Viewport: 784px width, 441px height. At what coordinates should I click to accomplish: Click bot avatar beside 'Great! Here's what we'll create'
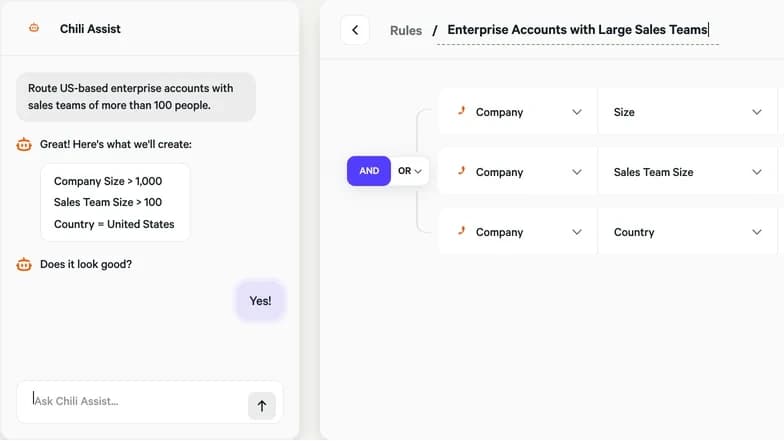[24, 144]
